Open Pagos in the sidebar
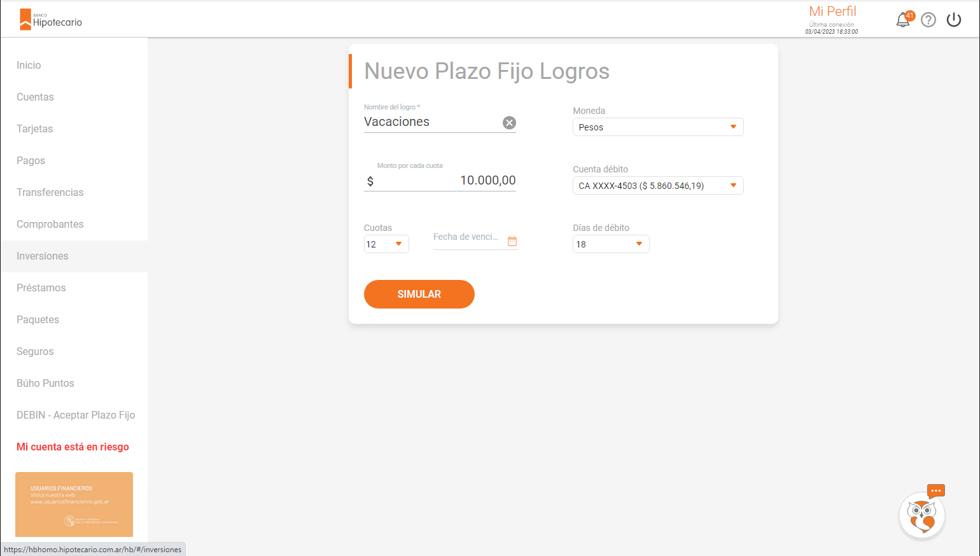The image size is (980, 556). [x=31, y=161]
